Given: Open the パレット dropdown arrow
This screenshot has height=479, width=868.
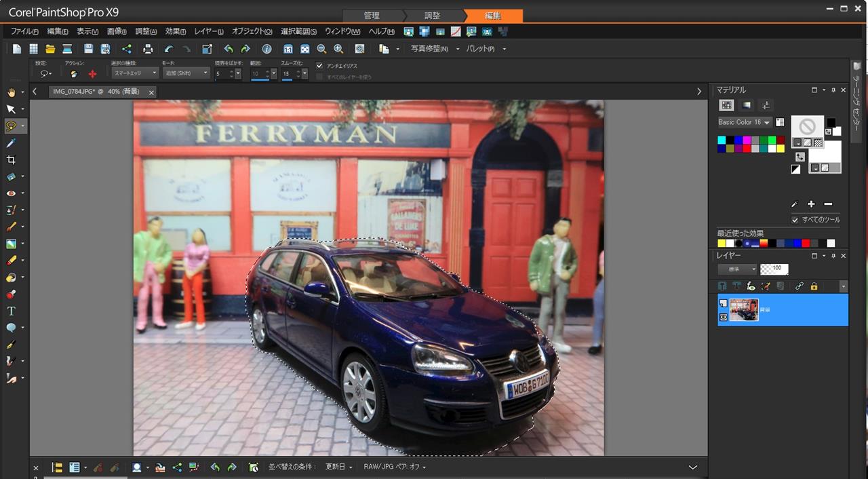Looking at the screenshot, I should click(x=504, y=49).
